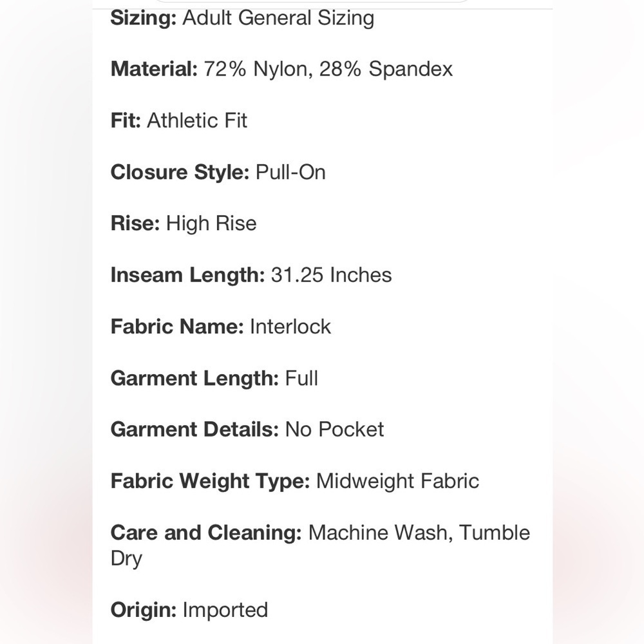The image size is (644, 644).
Task: Click the Fit label
Action: pyautogui.click(x=126, y=120)
